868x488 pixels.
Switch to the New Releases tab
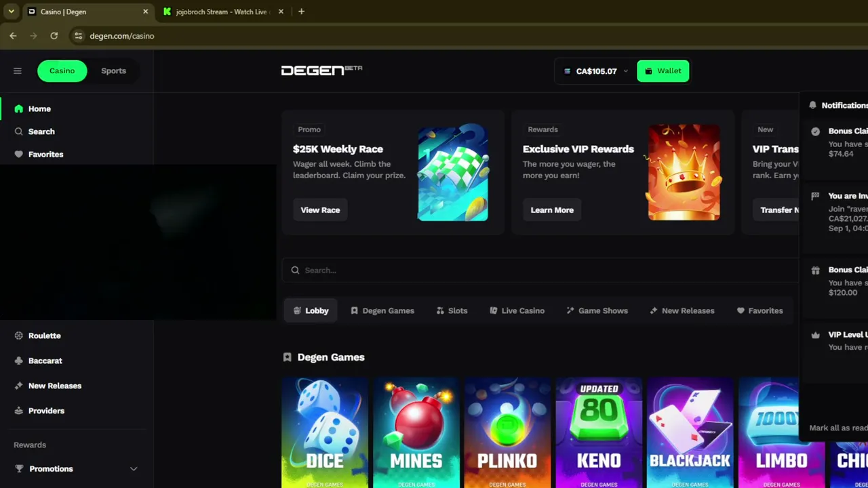click(x=682, y=310)
